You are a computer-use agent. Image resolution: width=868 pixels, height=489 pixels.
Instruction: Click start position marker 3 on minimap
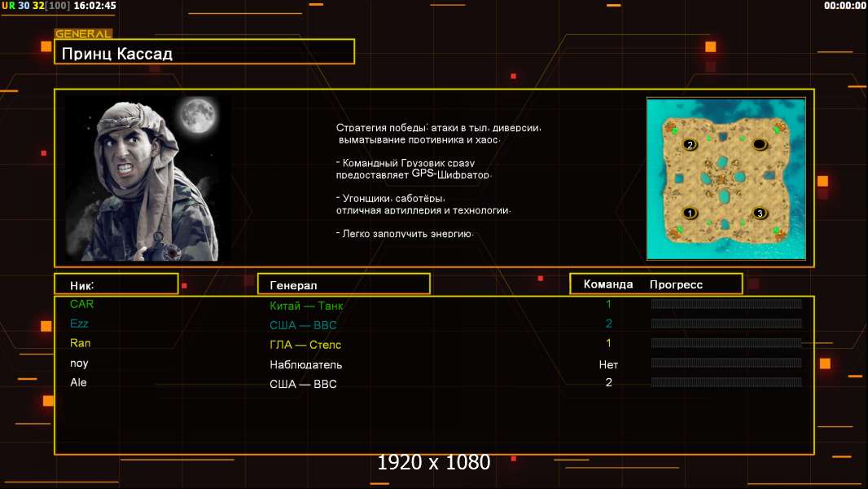click(760, 213)
